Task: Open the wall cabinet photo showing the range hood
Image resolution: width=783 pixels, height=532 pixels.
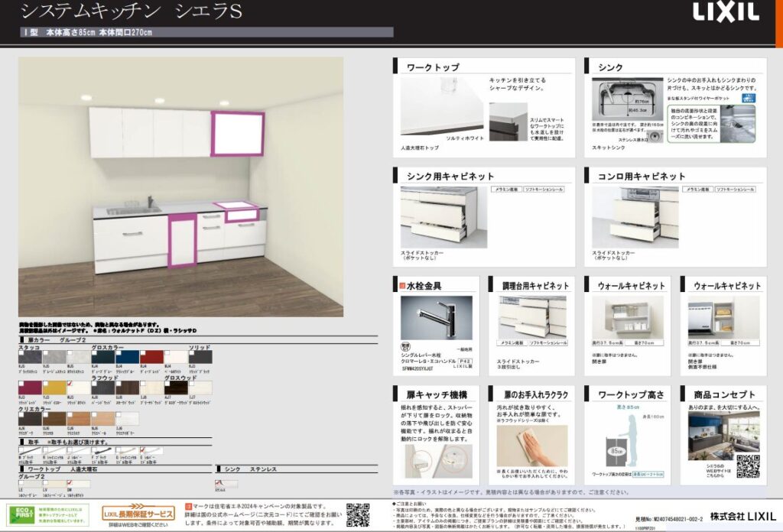Action: (723, 317)
